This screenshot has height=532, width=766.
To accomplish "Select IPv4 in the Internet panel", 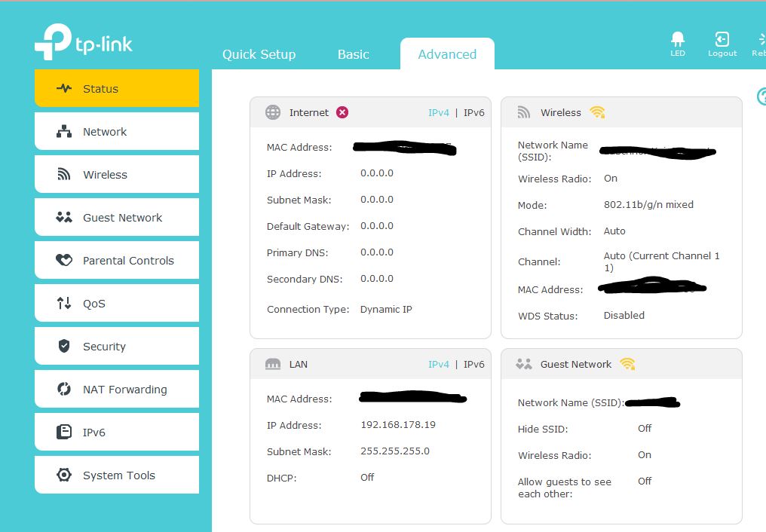I will (438, 113).
